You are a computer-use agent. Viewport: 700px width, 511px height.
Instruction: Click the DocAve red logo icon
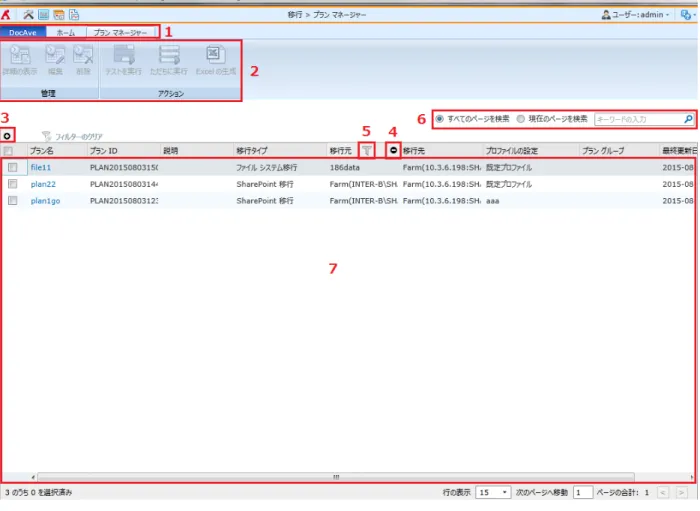6,15
